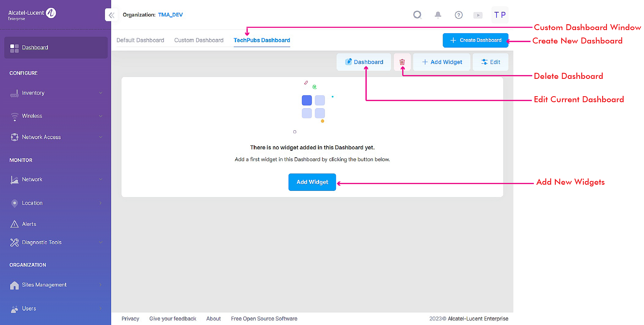Click the Alcatel-Lucent Enterprise logo
Screen dimensions: 644x325
(32, 14)
